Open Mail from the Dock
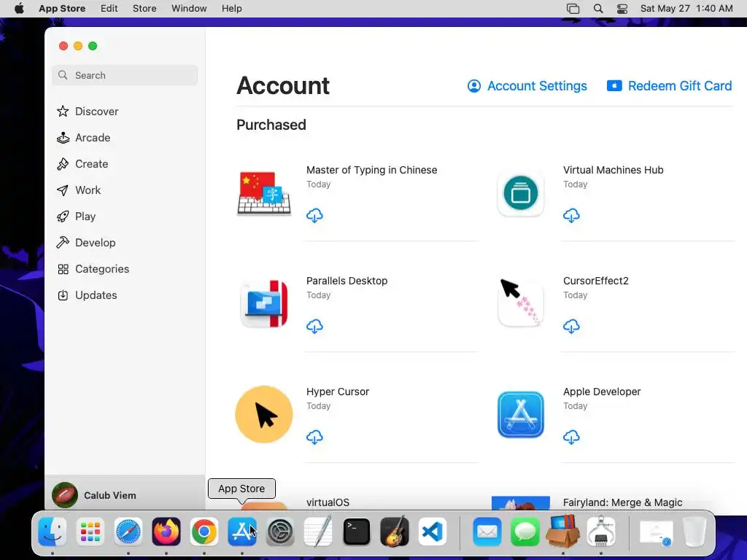 [487, 532]
